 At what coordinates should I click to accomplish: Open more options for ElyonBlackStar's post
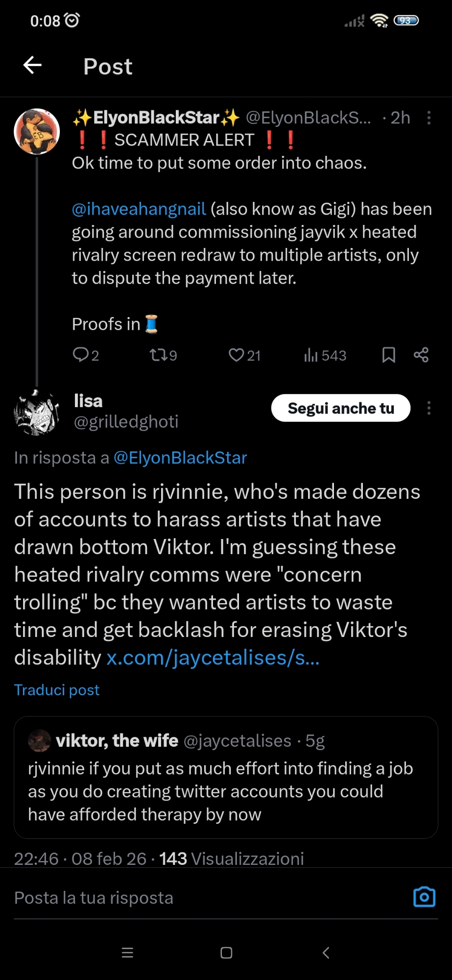pos(429,118)
